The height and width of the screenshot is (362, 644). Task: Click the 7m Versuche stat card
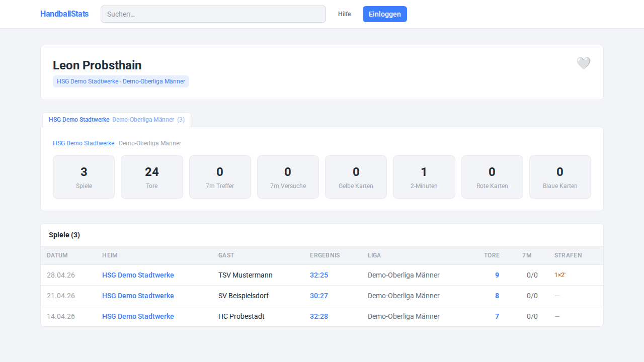288,177
